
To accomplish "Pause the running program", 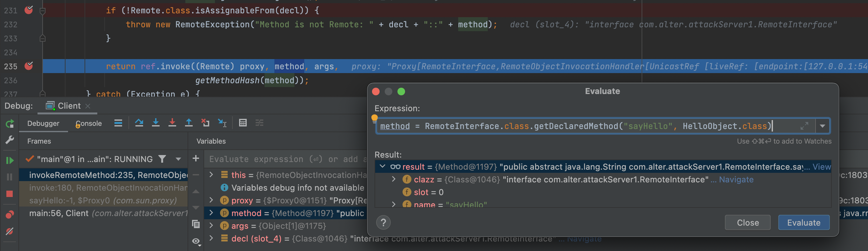I will click(10, 177).
